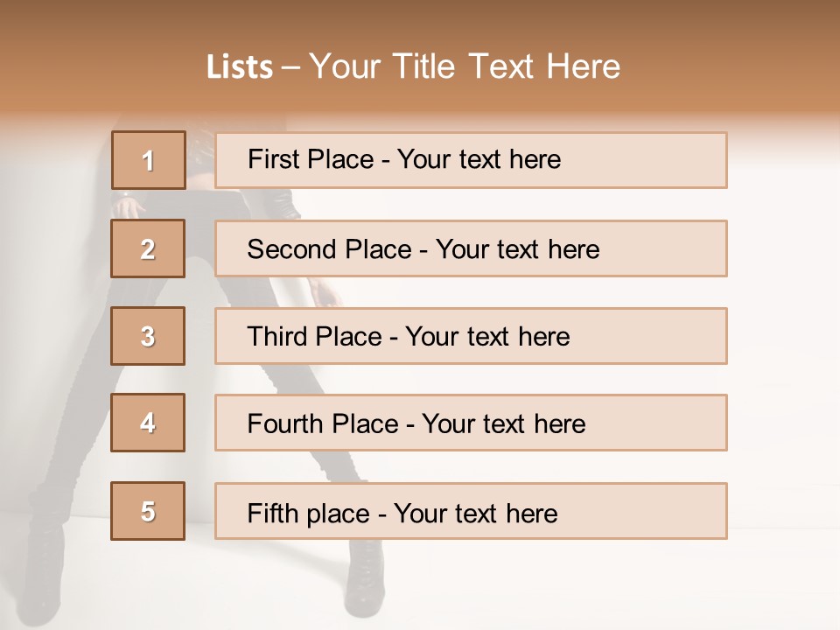Click the empty end of Fourth Place bar
Image resolution: width=840 pixels, height=630 pixels.
tap(656, 423)
